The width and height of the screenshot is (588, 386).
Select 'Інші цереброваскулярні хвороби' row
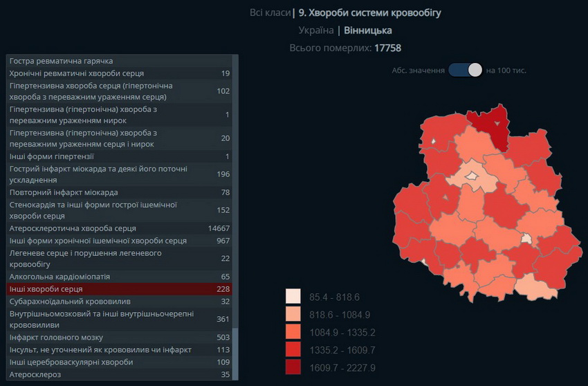[119, 362]
